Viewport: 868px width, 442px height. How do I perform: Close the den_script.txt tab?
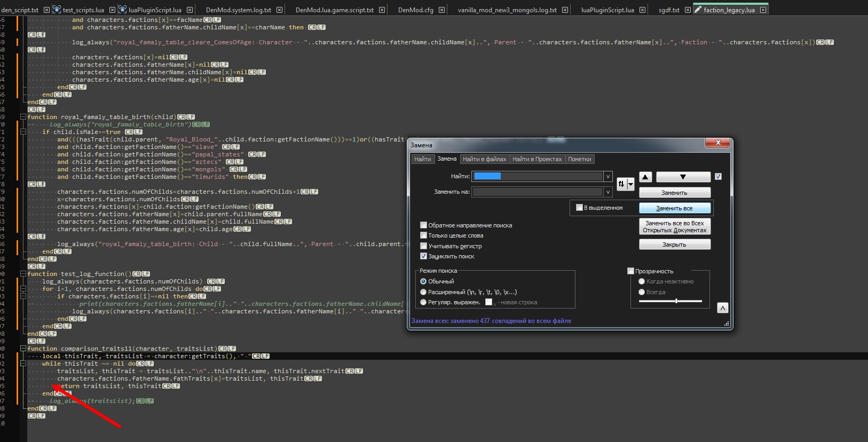(x=46, y=10)
